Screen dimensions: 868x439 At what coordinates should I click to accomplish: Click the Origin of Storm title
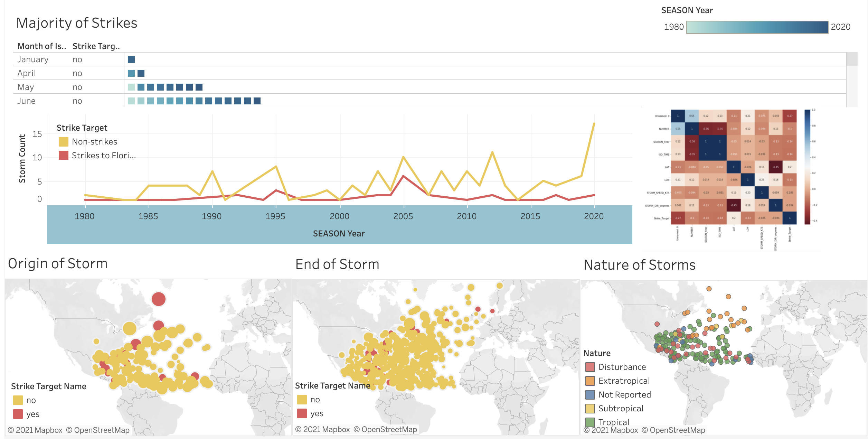click(x=58, y=264)
